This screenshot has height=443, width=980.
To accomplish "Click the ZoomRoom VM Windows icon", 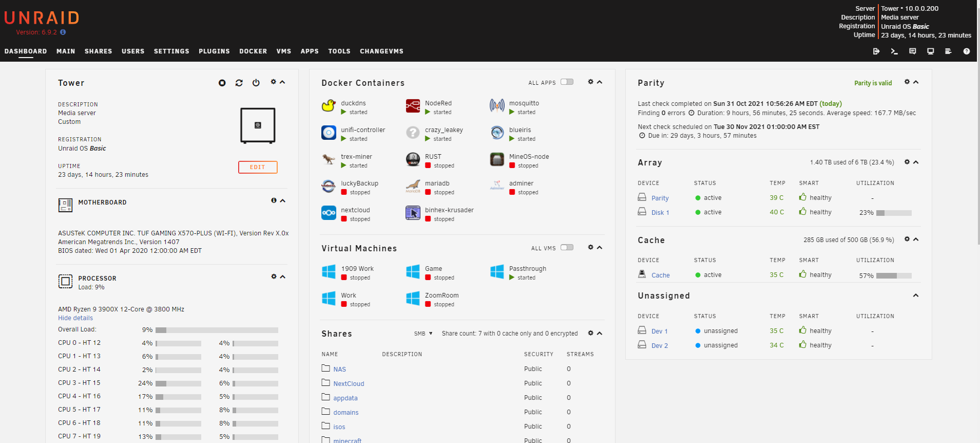I will (413, 298).
